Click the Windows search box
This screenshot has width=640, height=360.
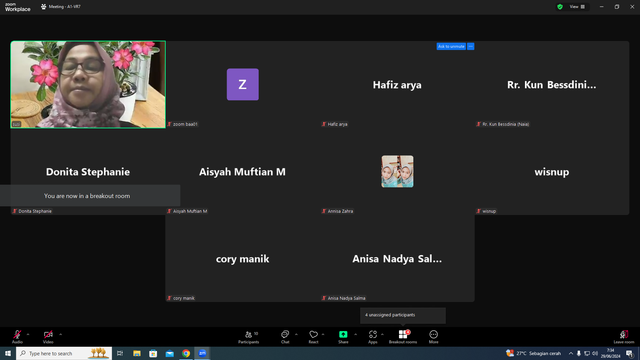[64, 353]
